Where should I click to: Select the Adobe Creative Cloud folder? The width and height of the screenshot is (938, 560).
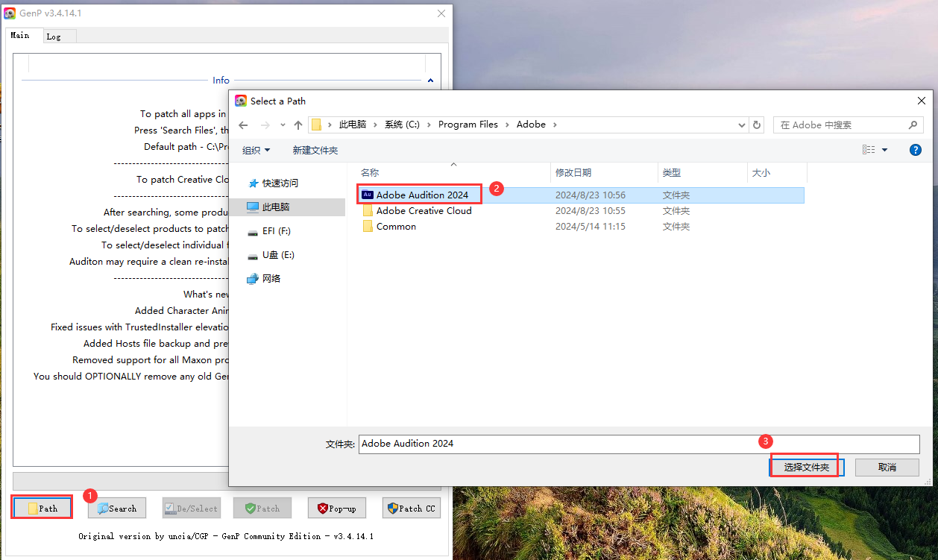coord(424,211)
